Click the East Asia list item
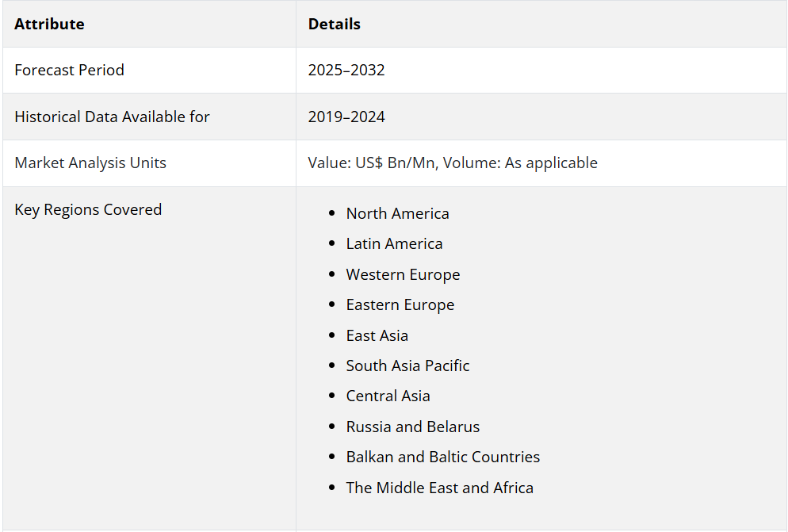Screen dimensions: 788x532 (377, 335)
